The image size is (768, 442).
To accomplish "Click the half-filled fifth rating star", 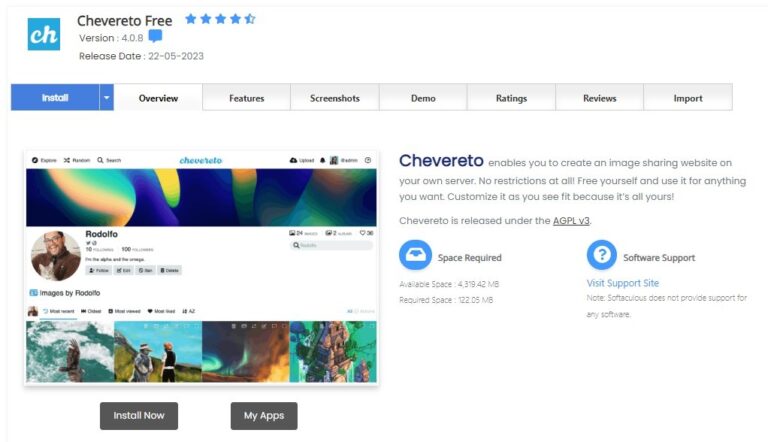I will 250,19.
